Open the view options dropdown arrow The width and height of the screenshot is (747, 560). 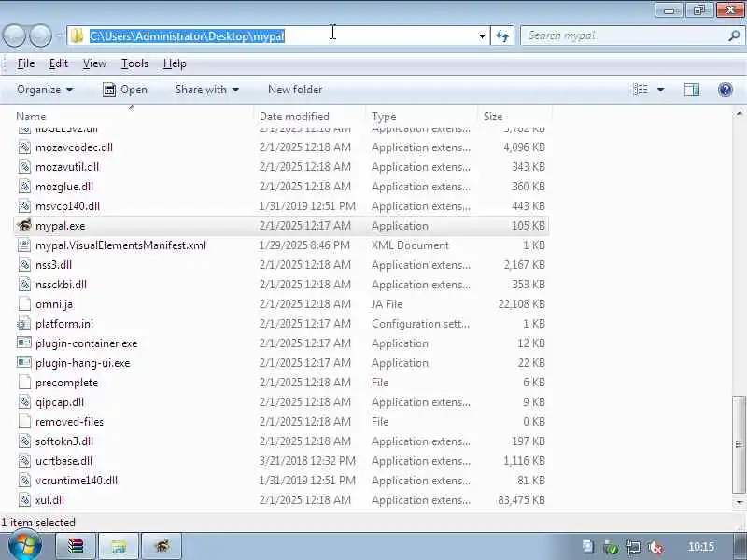pyautogui.click(x=661, y=90)
